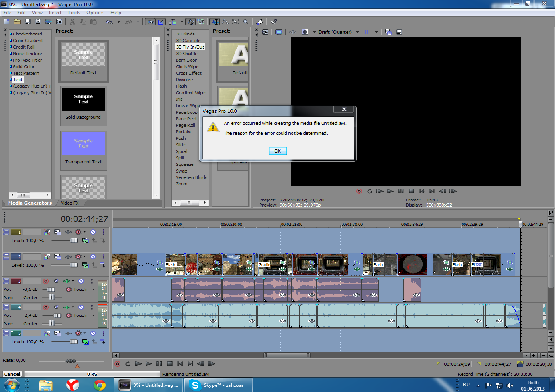Viewport: 555px width, 392px height.
Task: Select the Page Peel transition
Action: coord(186,119)
